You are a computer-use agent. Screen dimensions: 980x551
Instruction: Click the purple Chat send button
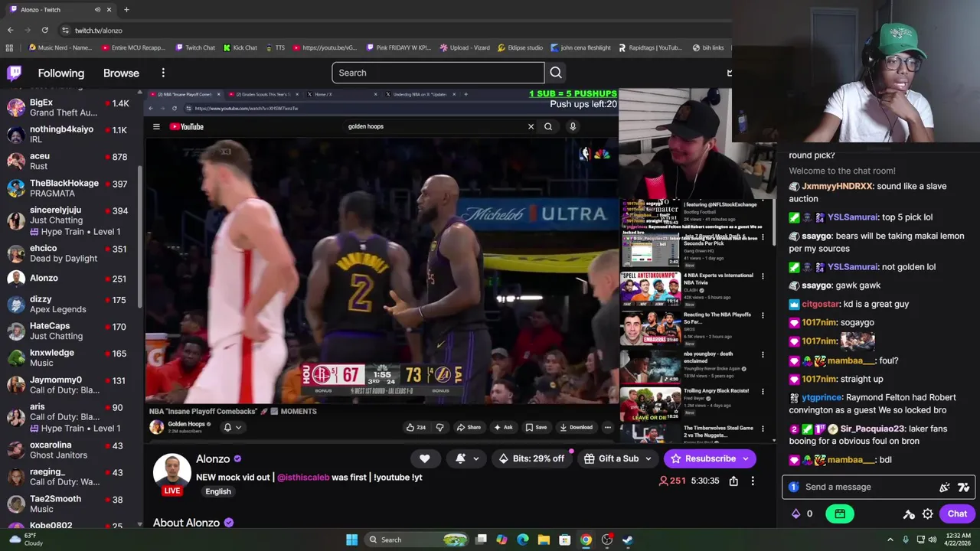957,514
